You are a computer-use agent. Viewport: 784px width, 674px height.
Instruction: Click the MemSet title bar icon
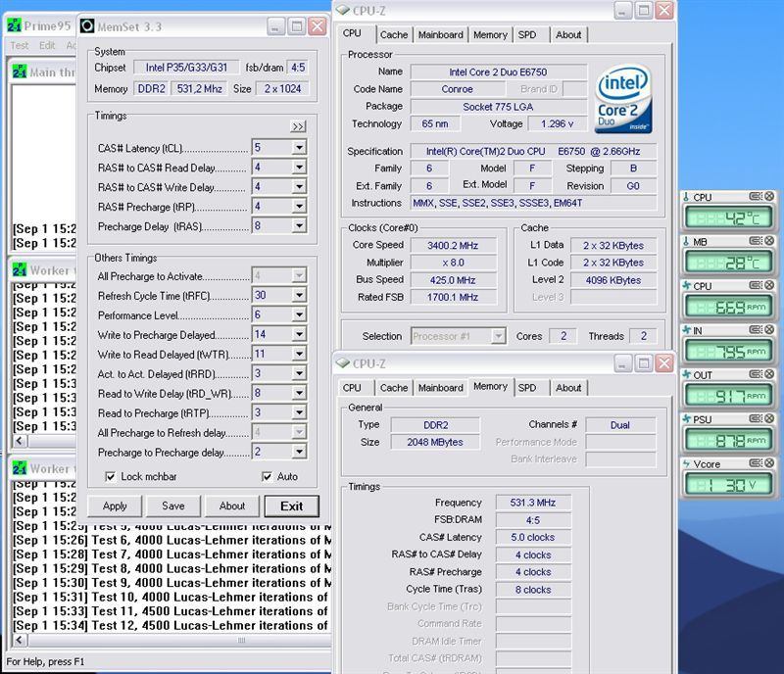point(87,26)
